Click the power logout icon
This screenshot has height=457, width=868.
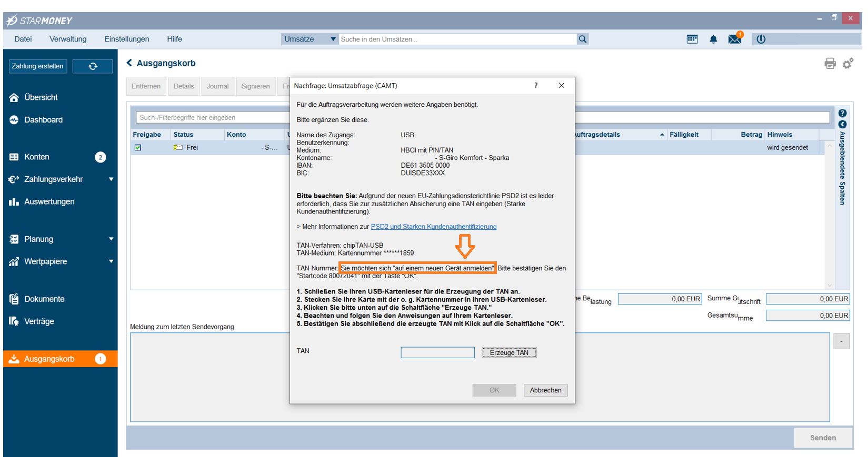click(x=761, y=39)
